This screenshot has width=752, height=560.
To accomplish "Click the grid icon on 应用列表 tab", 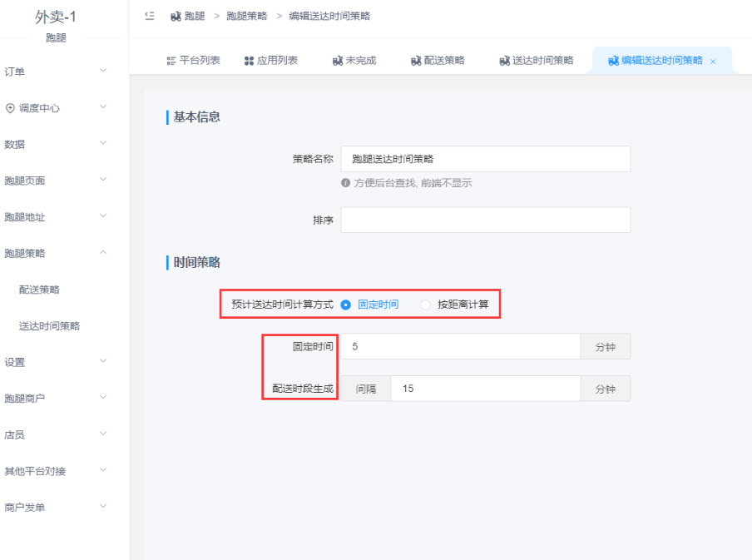I will click(x=249, y=61).
